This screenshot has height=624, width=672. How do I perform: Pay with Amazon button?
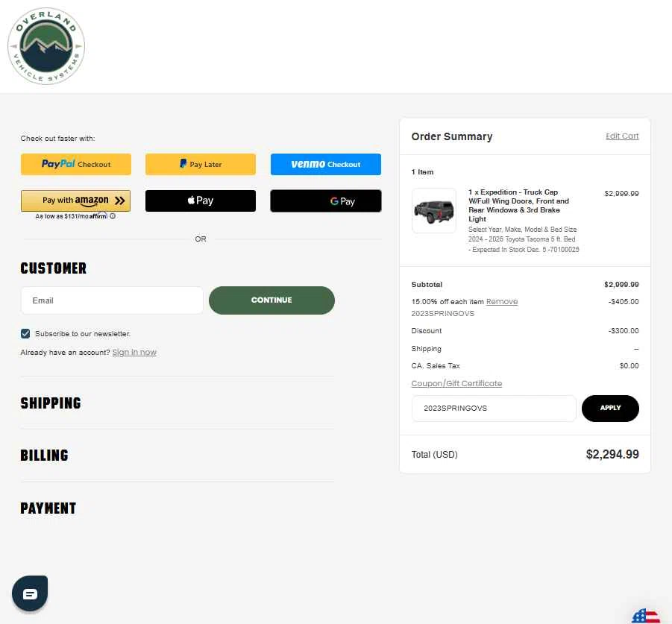[x=75, y=201]
